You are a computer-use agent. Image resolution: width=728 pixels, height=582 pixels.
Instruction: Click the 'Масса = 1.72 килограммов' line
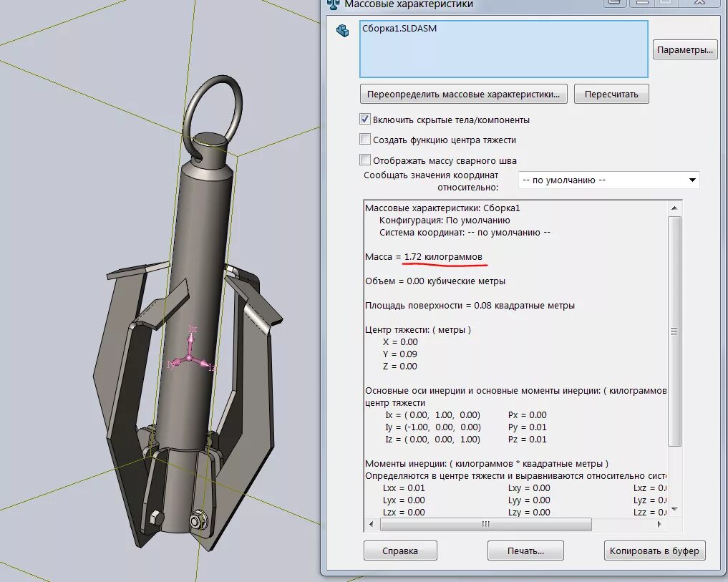click(x=424, y=257)
